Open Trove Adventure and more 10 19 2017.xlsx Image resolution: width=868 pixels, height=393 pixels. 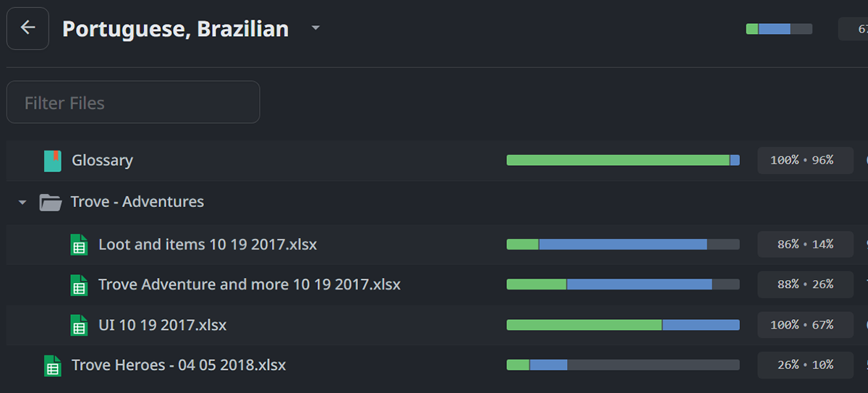click(x=250, y=285)
